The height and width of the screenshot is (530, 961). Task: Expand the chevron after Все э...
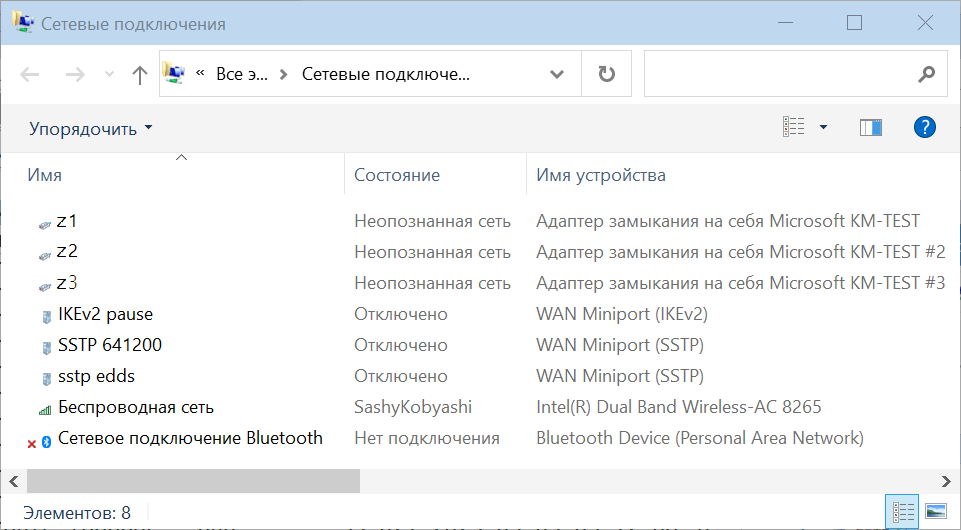pyautogui.click(x=283, y=75)
